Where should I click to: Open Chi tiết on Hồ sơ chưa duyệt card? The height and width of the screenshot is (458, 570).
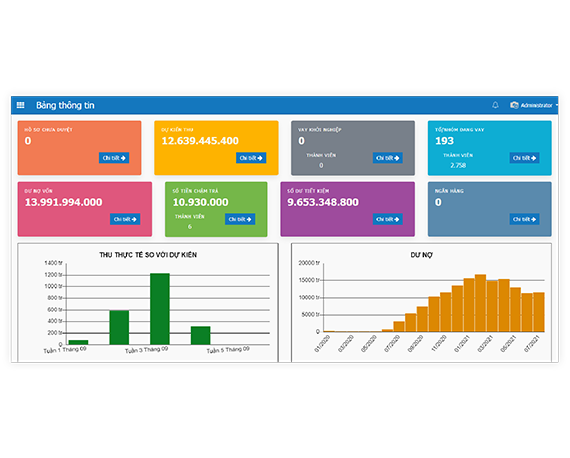[114, 158]
